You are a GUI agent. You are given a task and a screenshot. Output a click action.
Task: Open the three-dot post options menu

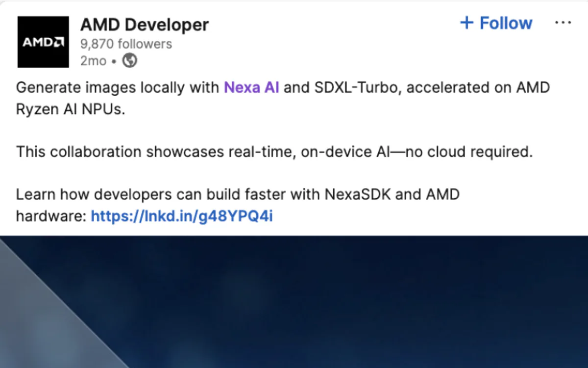(x=563, y=23)
